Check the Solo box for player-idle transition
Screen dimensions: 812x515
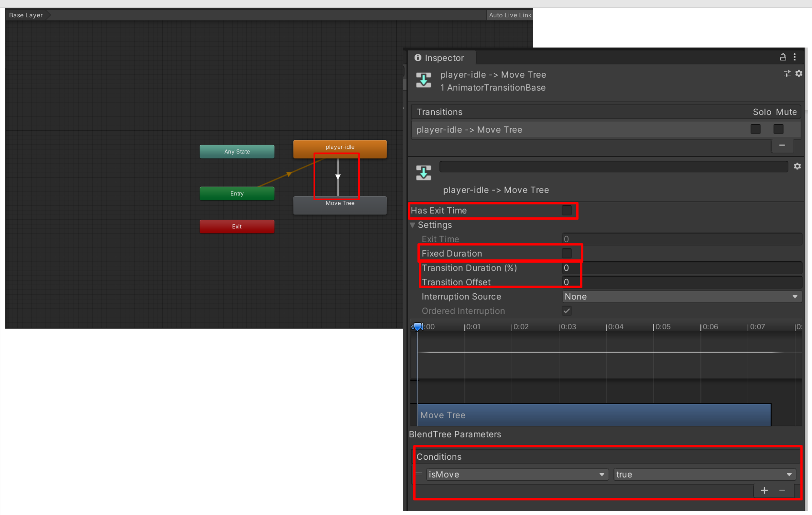(x=755, y=129)
